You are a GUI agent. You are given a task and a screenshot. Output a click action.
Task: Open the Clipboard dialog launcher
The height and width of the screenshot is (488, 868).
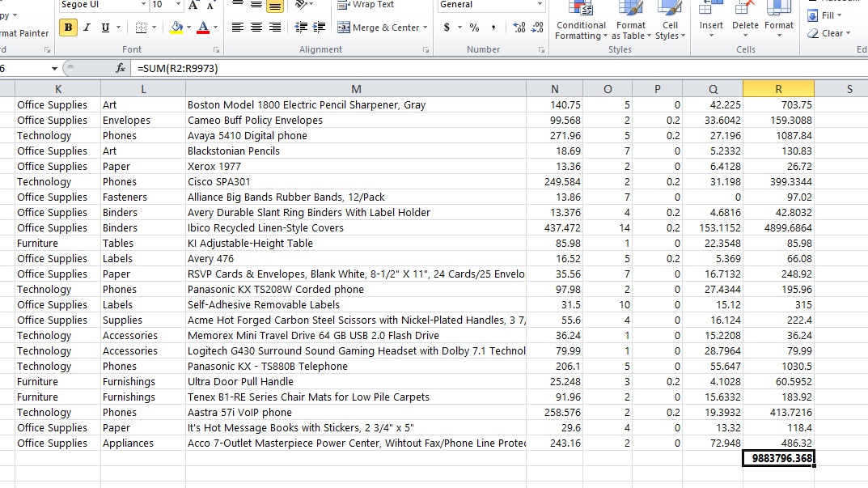(x=47, y=50)
